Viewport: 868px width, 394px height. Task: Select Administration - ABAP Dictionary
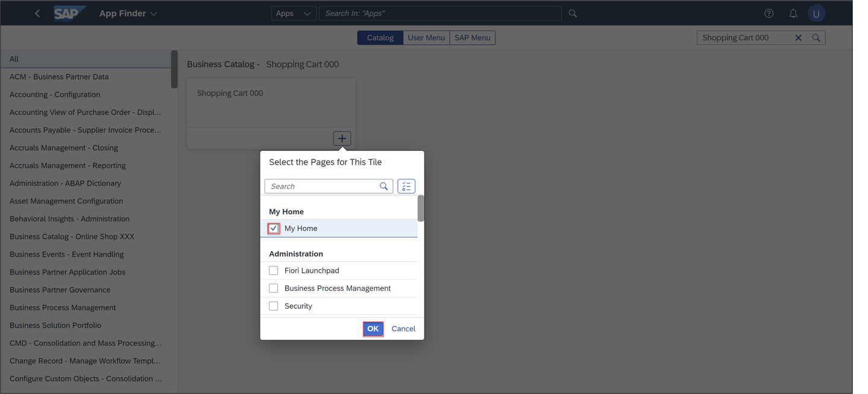click(86, 183)
